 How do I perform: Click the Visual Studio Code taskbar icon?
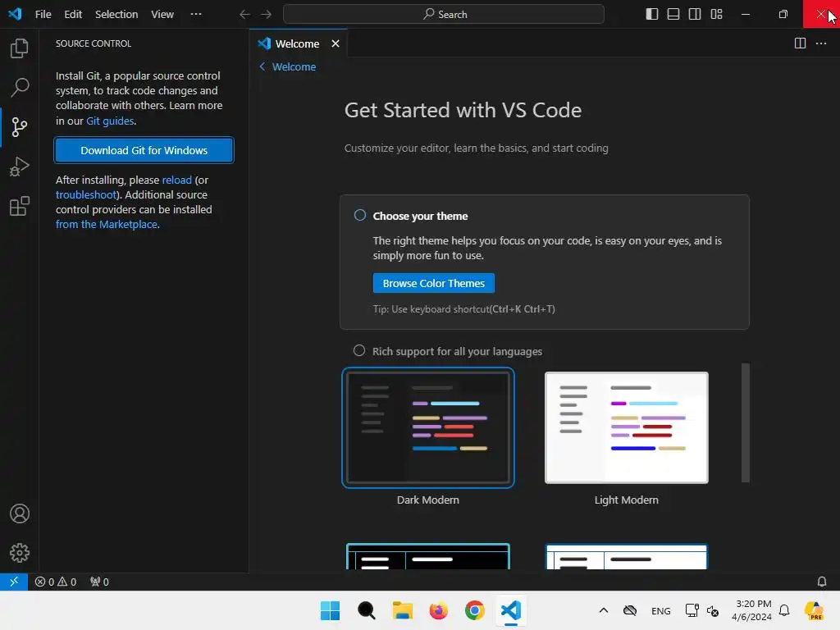511,610
